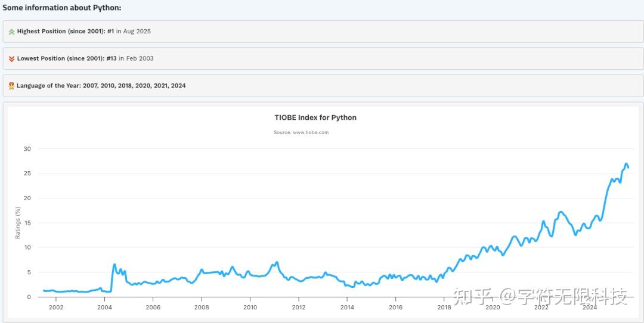The width and height of the screenshot is (644, 323).
Task: Click the Language of the Year medal icon
Action: coord(11,86)
